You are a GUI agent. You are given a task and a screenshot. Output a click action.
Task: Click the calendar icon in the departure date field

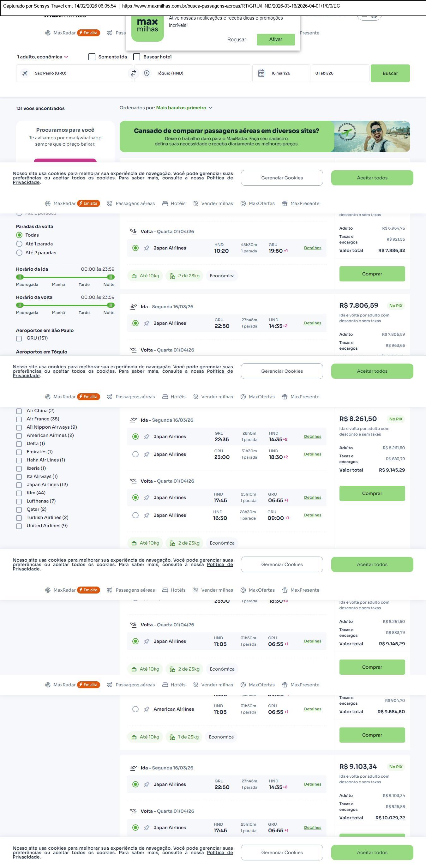pos(261,73)
